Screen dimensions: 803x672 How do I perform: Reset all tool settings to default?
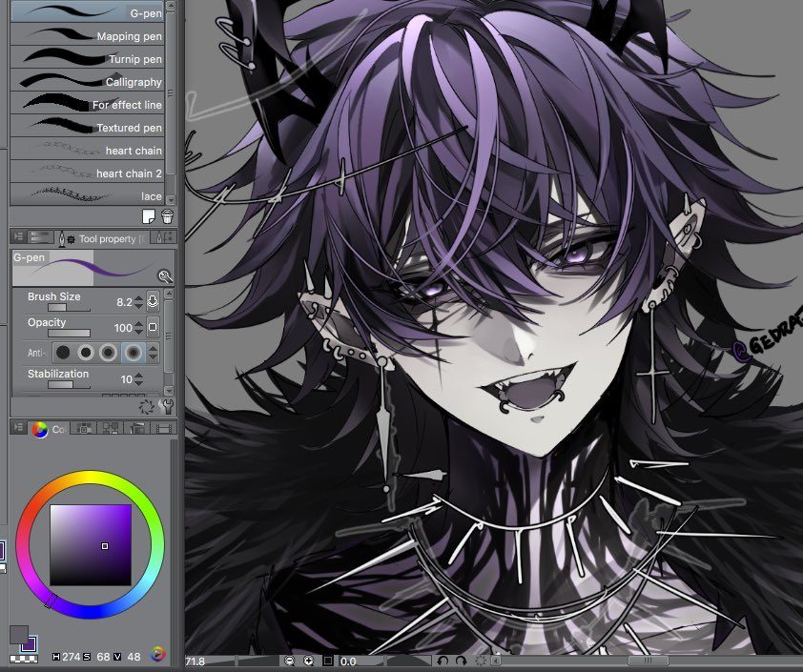coord(147,407)
